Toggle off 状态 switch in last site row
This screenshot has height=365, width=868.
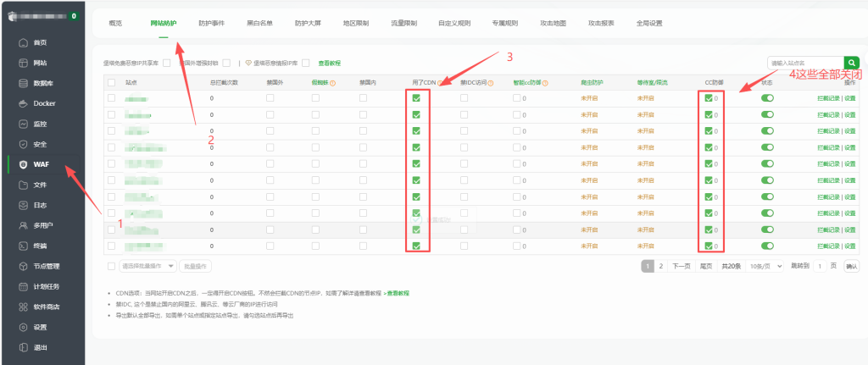click(x=767, y=246)
